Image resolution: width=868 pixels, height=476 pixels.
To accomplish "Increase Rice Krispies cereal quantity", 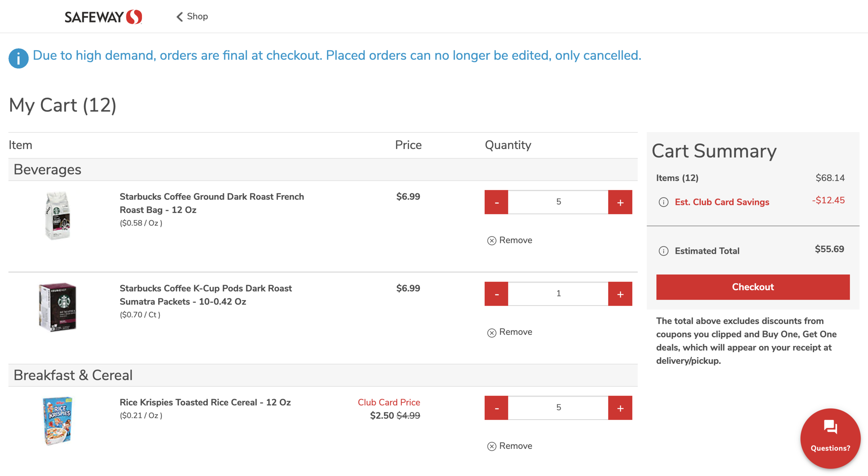I will pos(620,408).
